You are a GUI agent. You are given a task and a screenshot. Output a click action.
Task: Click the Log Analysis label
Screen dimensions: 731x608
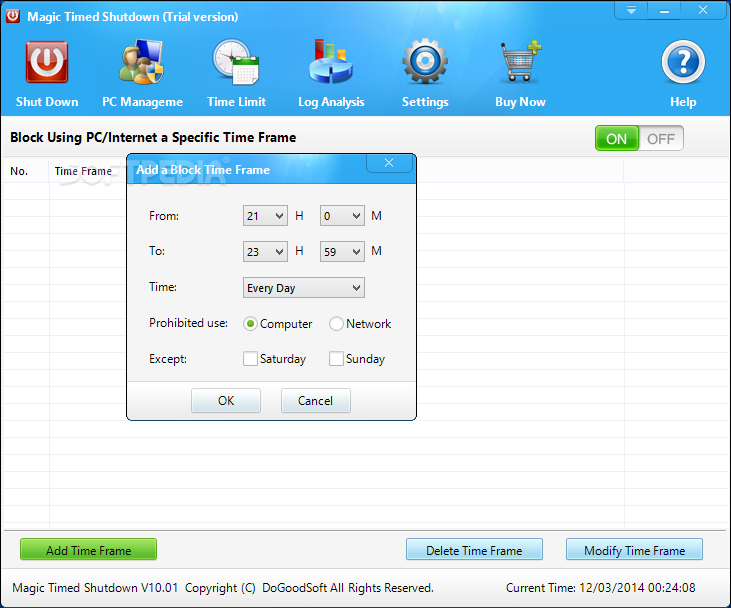pos(331,102)
